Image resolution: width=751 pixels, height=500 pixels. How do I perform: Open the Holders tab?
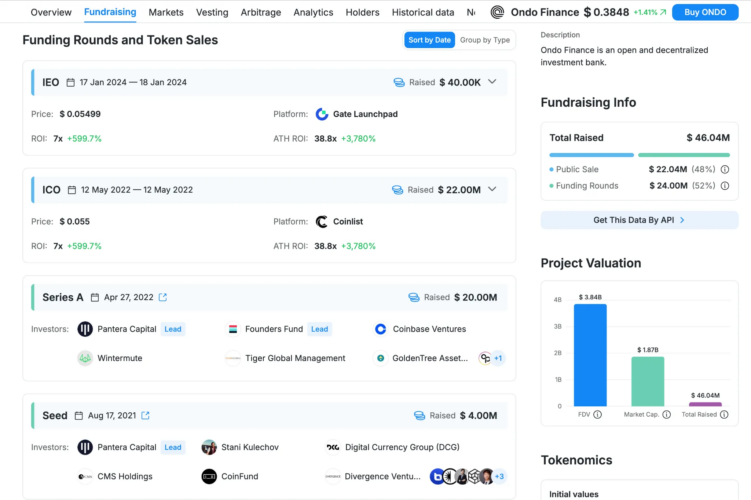click(362, 12)
